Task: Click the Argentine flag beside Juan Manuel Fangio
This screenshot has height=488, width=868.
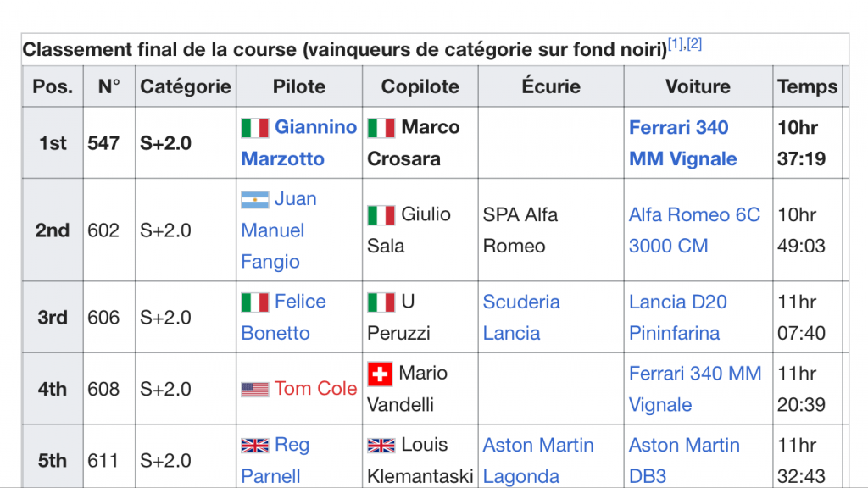Action: (x=255, y=199)
